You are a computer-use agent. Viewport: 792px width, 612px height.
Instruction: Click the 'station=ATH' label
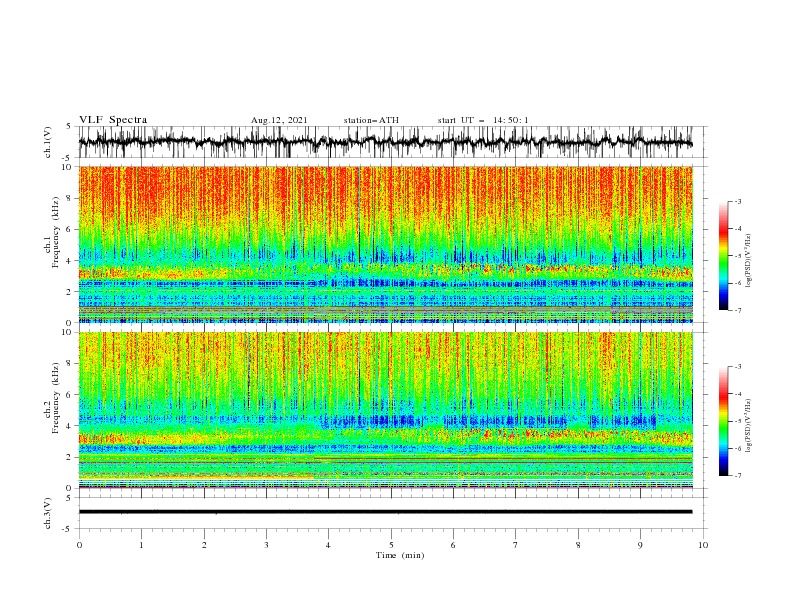tap(371, 120)
